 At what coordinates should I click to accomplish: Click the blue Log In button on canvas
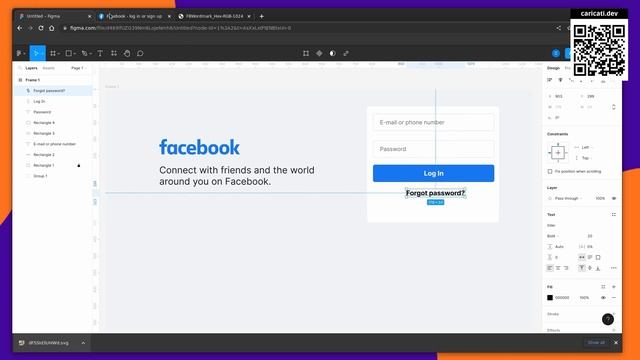(433, 173)
